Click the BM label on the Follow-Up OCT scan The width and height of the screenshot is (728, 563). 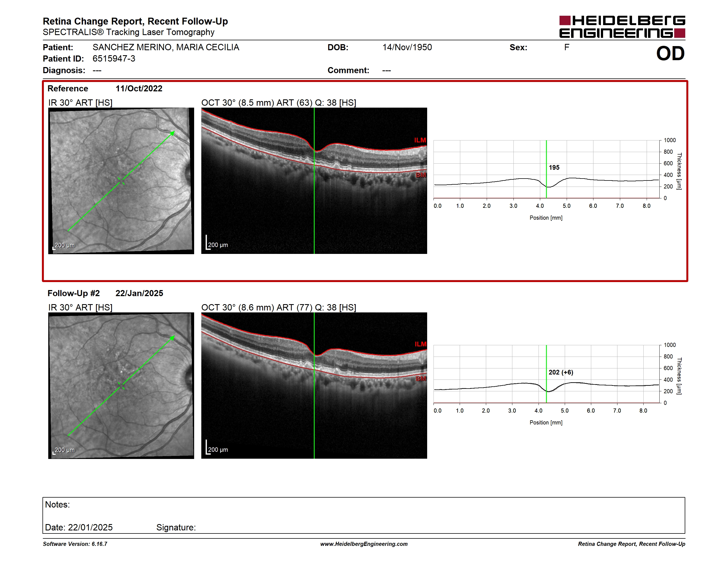[421, 379]
